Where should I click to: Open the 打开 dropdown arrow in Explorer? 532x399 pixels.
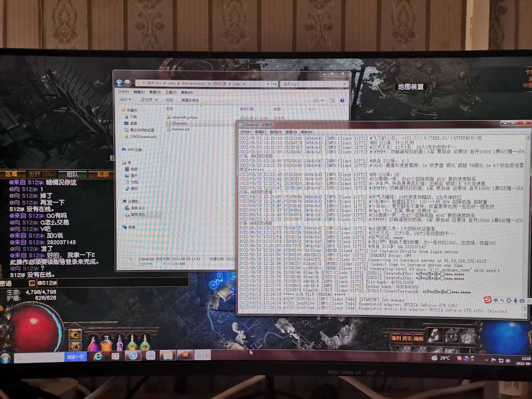156,100
